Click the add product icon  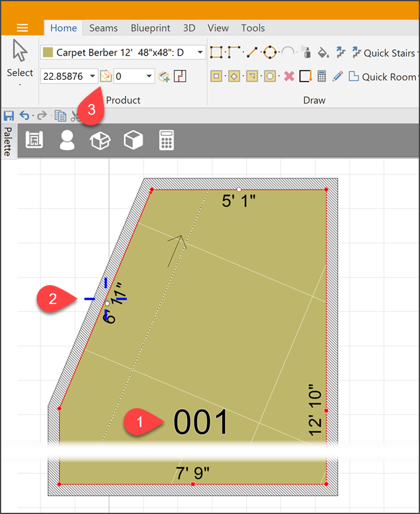164,76
